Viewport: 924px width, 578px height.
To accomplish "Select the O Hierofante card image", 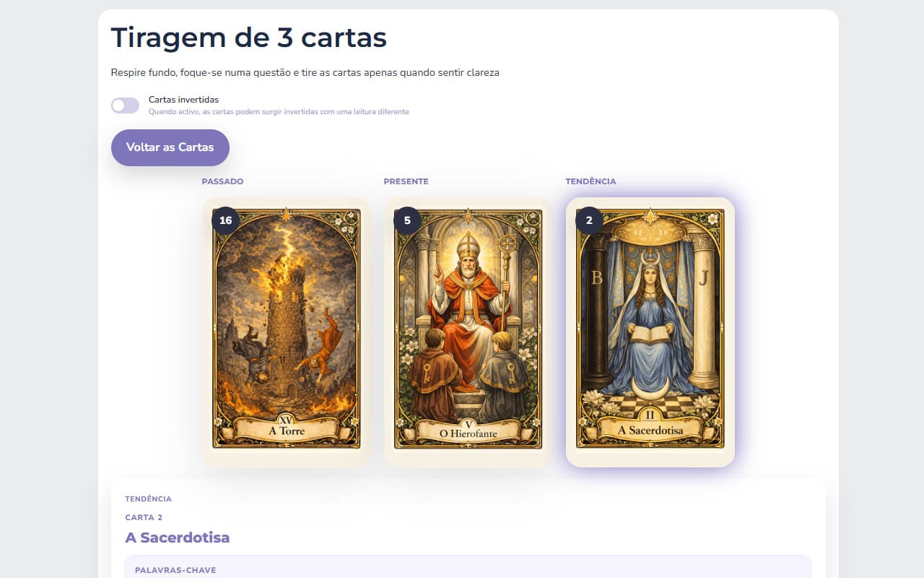I will [x=468, y=329].
